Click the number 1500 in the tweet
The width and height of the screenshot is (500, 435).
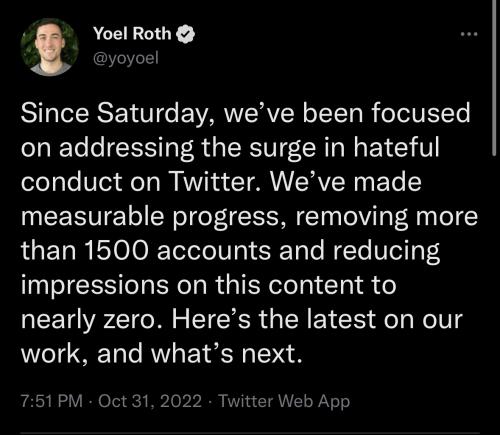116,250
